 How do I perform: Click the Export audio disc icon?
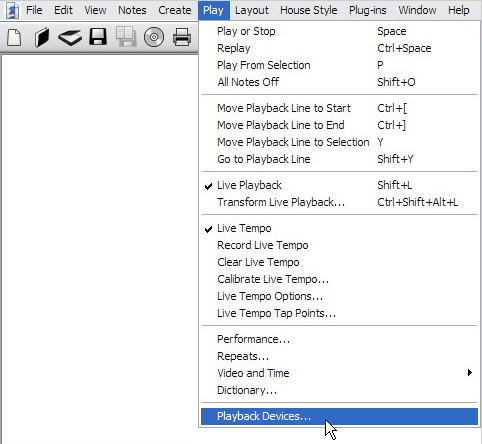154,37
